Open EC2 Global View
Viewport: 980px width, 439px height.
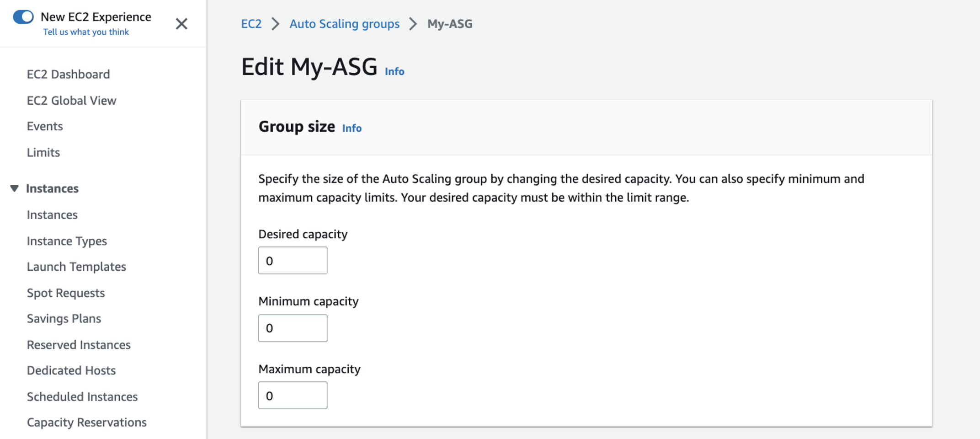71,100
